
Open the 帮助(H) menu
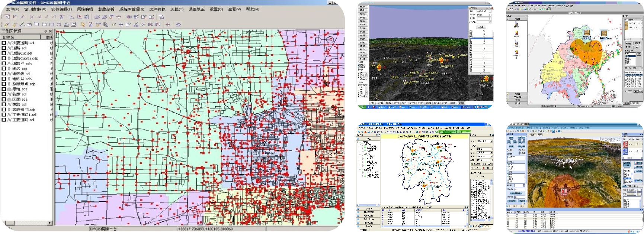pos(252,9)
